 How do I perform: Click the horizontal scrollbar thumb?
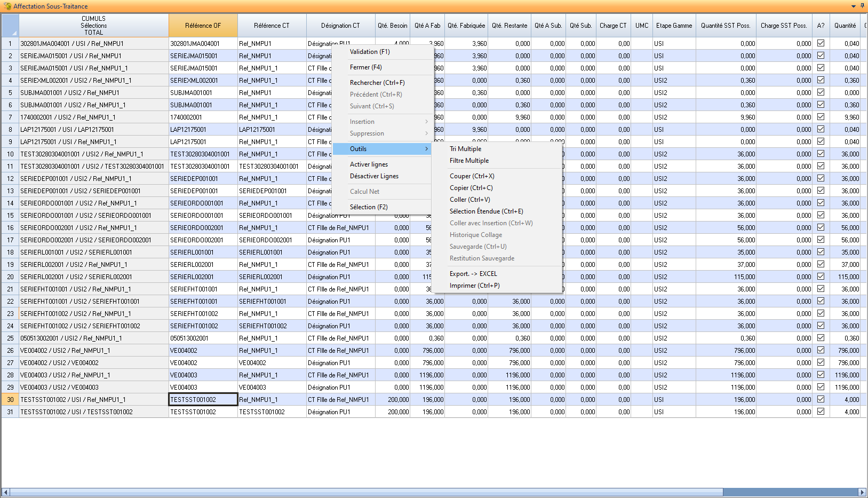click(x=366, y=492)
